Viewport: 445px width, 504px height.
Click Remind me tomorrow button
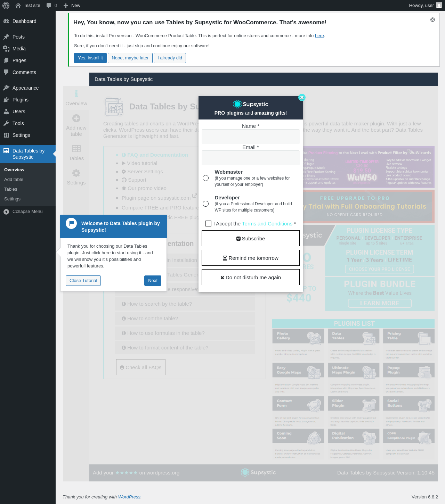251,258
